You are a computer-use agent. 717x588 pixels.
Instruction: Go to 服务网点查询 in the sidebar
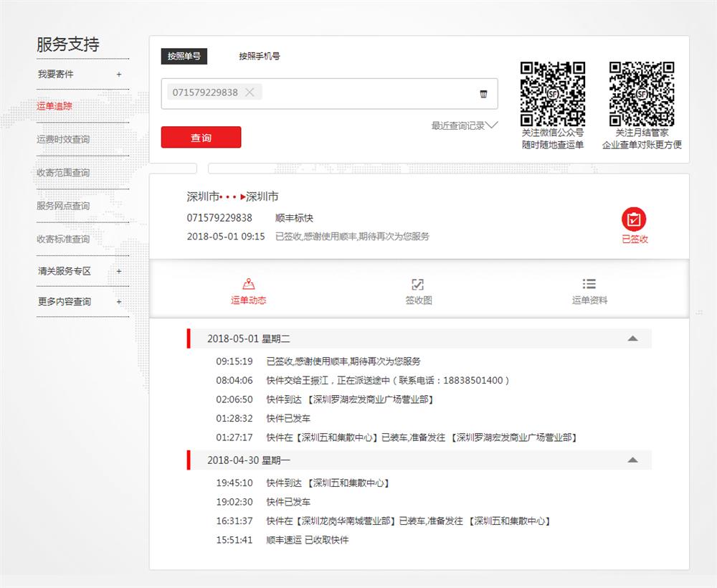tap(63, 206)
